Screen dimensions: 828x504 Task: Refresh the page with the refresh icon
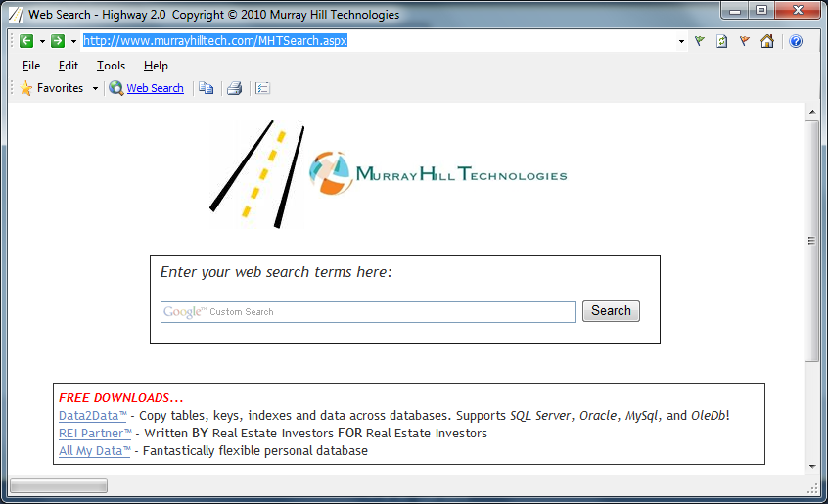pos(722,41)
